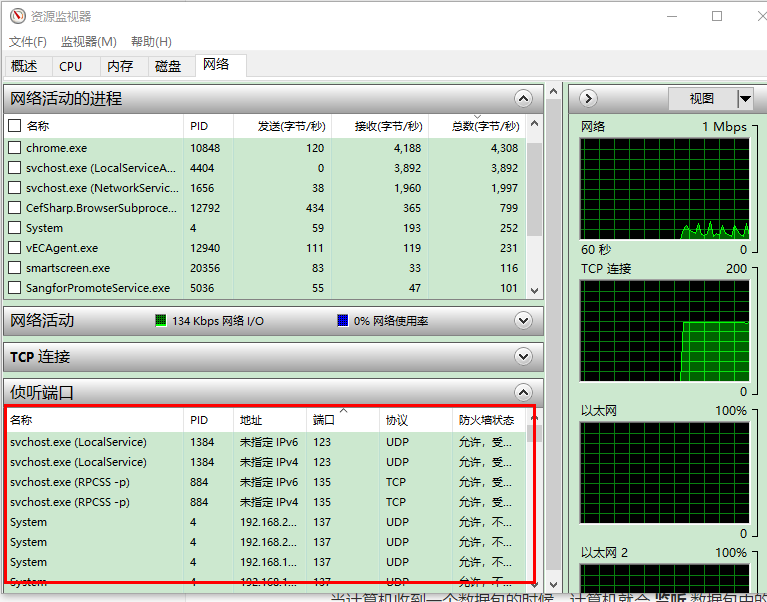Tick the checkbox for System process PID 4
This screenshot has width=767, height=602.
coord(15,228)
